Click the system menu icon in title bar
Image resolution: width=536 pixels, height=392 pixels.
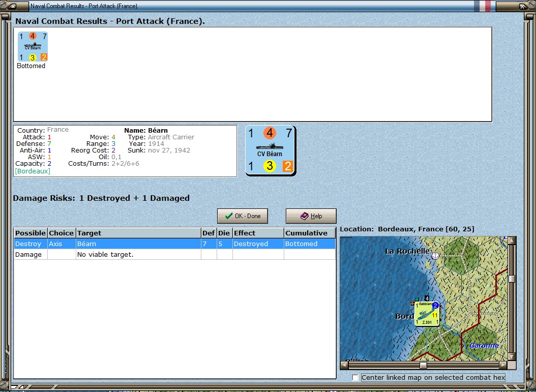tap(13, 6)
